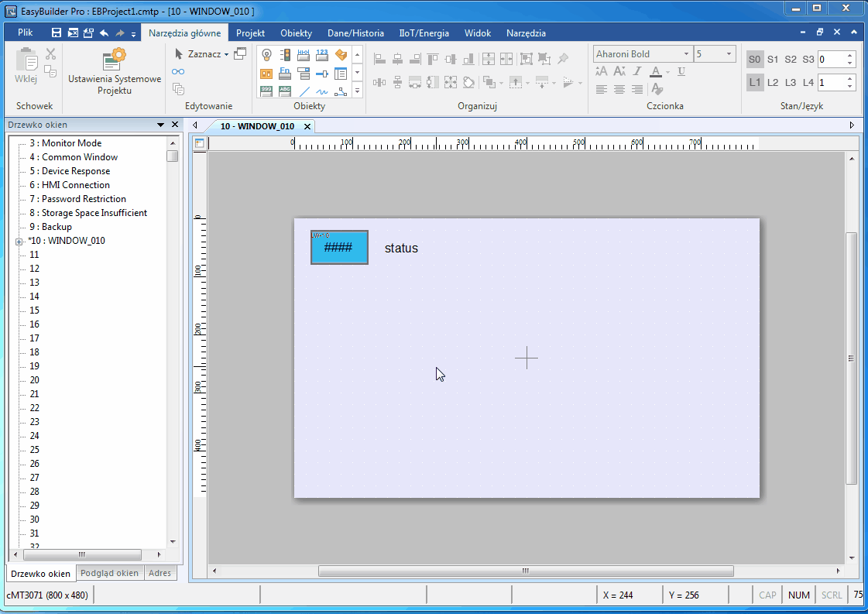The width and height of the screenshot is (868, 614).
Task: Open the Plik menu
Action: (25, 33)
